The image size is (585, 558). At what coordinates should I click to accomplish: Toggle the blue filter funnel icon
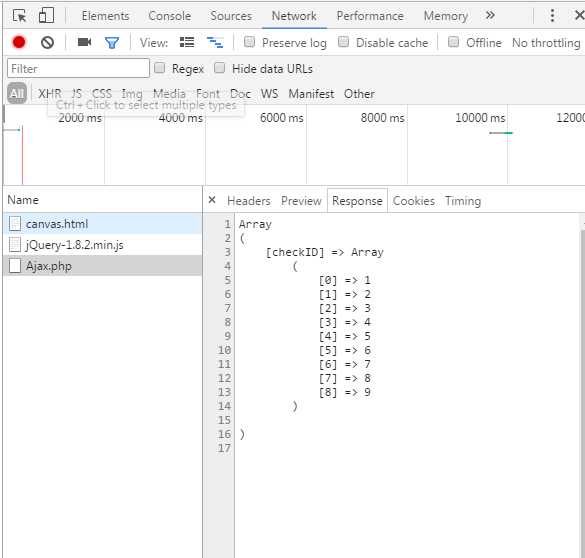point(112,43)
